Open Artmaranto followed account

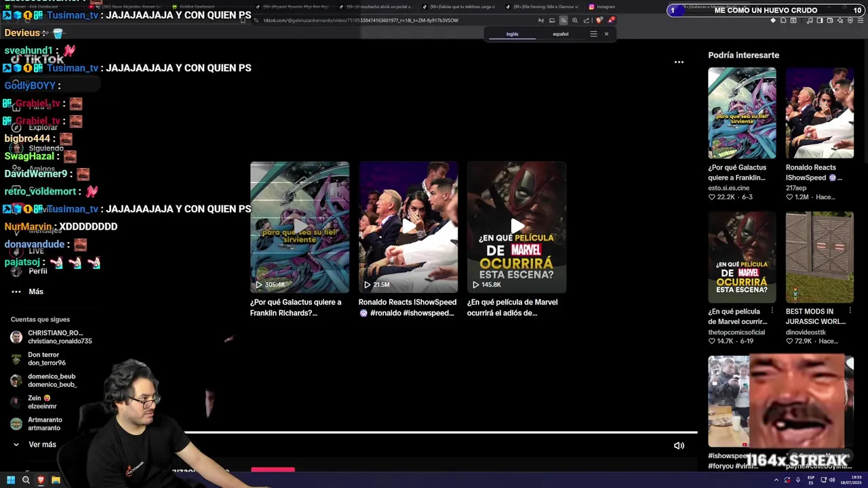37,424
